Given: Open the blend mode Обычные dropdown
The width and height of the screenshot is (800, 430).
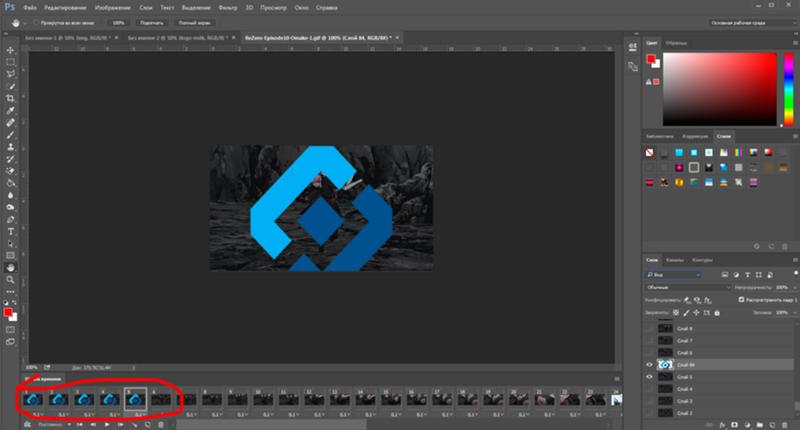Looking at the screenshot, I should 688,287.
